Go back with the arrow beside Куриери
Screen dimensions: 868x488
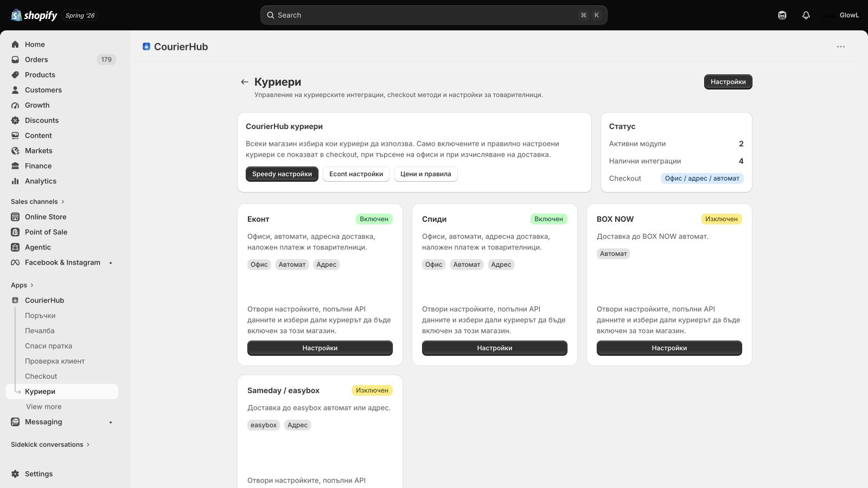click(245, 82)
